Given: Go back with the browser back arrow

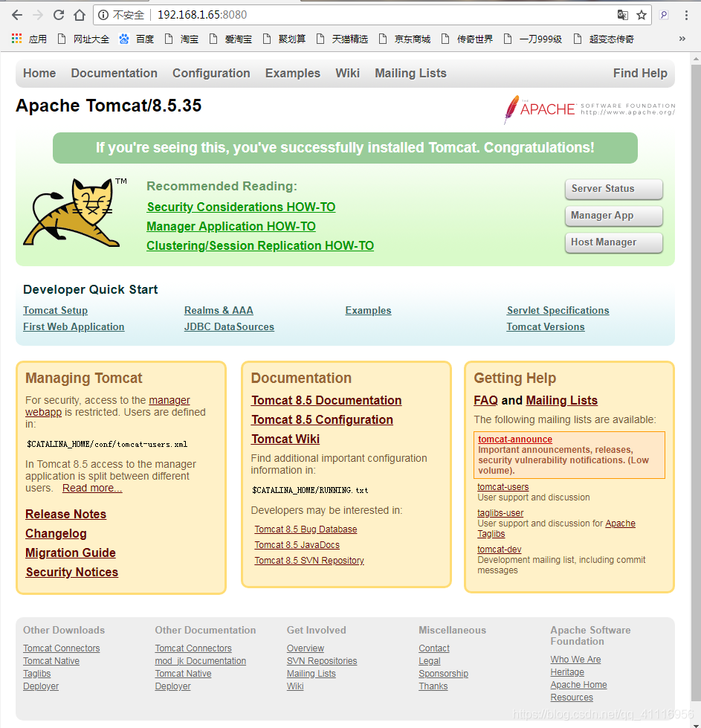Looking at the screenshot, I should [17, 15].
